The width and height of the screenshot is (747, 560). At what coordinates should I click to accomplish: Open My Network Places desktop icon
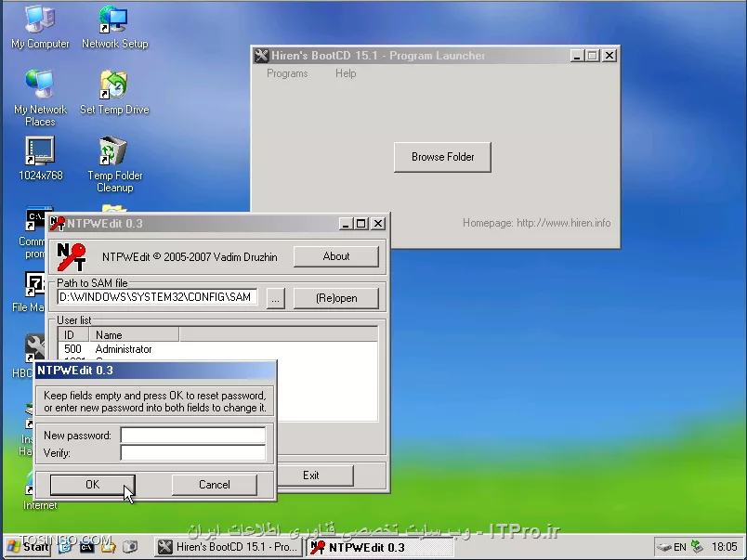pos(40,98)
